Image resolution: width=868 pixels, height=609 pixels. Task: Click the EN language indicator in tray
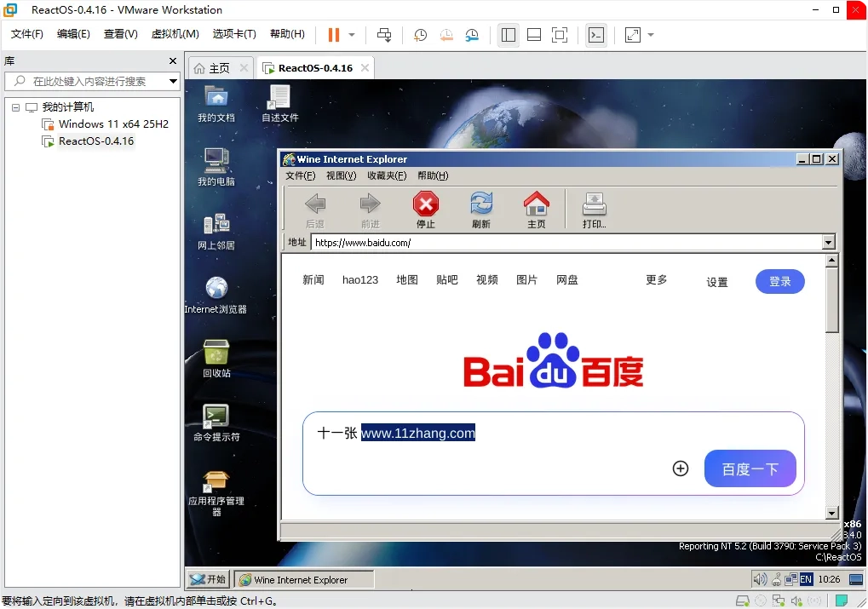click(806, 580)
